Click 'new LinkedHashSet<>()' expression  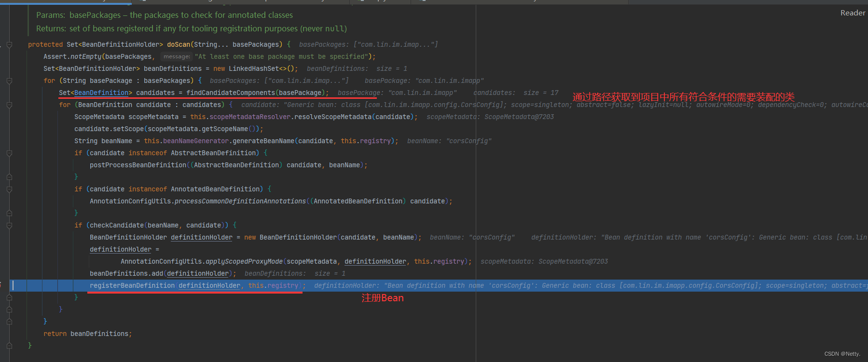[254, 68]
